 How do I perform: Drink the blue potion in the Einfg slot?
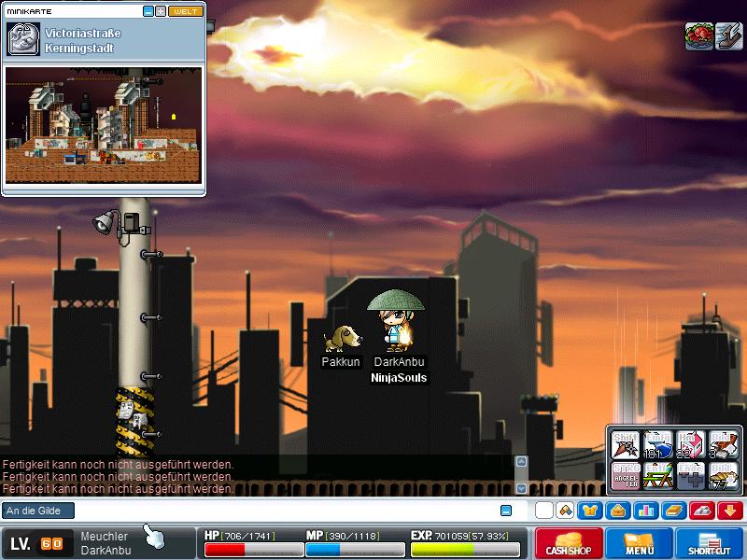pyautogui.click(x=657, y=443)
